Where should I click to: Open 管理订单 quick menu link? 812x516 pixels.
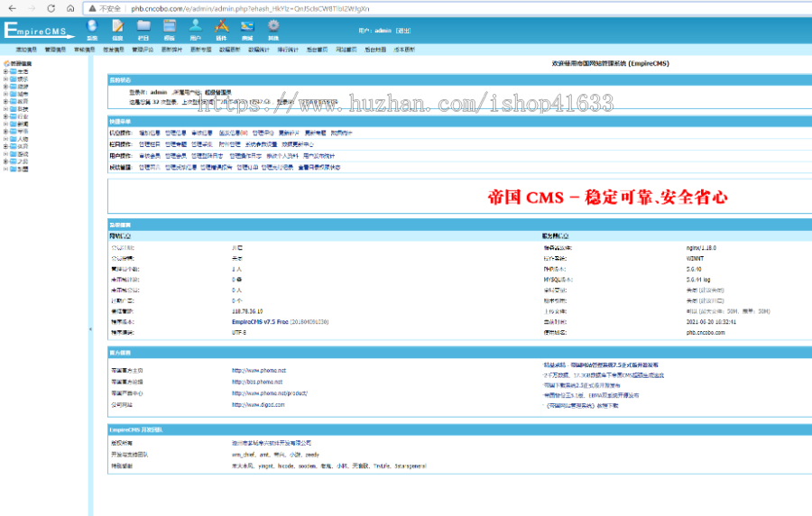[x=247, y=167]
